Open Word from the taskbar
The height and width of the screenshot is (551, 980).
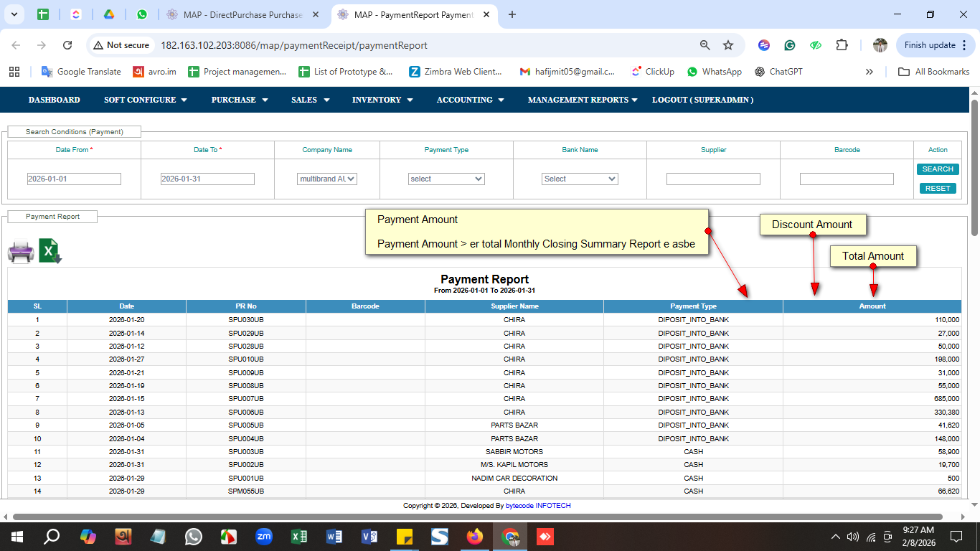pyautogui.click(x=334, y=536)
